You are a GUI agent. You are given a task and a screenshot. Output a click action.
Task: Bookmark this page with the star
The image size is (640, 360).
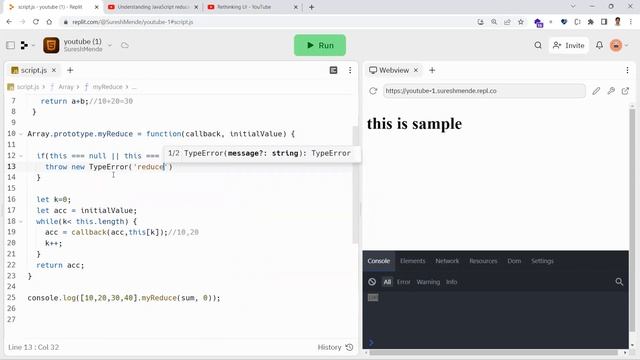[520, 22]
